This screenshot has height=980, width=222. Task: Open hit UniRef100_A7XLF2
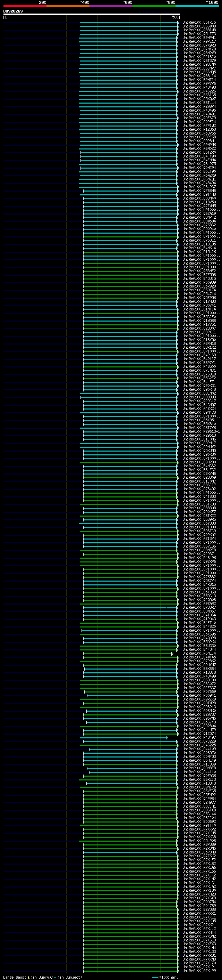pyautogui.click(x=199, y=860)
